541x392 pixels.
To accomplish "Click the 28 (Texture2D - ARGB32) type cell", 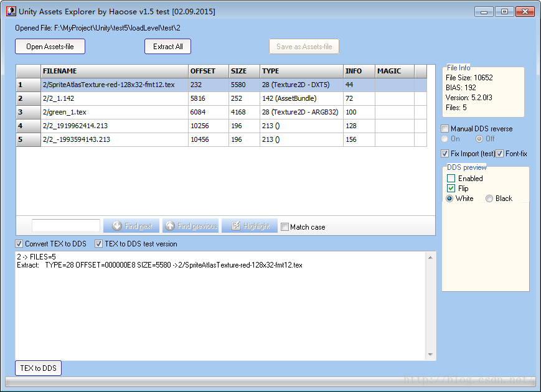I will 301,113.
